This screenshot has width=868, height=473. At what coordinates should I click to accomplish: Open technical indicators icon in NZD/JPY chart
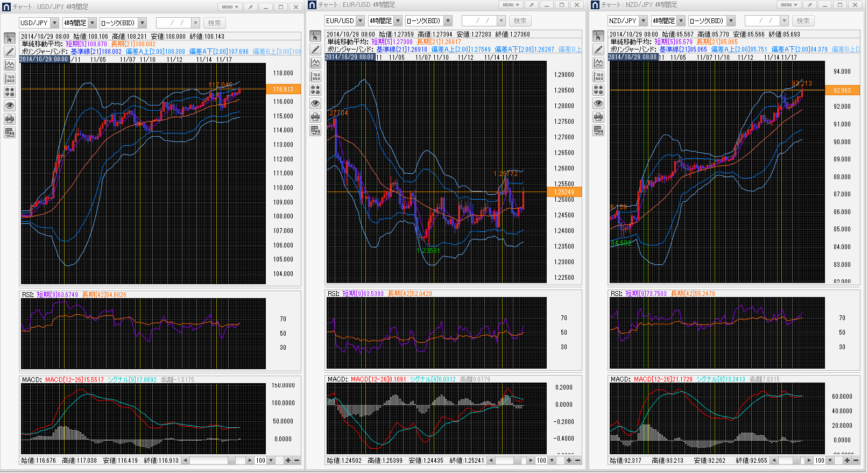click(x=598, y=63)
